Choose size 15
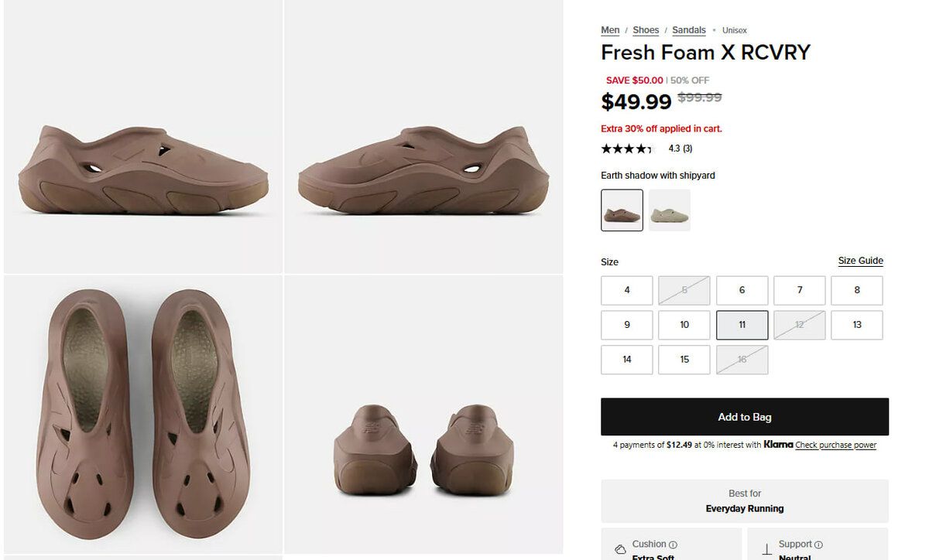Screen dimensions: 929x560 [684, 360]
